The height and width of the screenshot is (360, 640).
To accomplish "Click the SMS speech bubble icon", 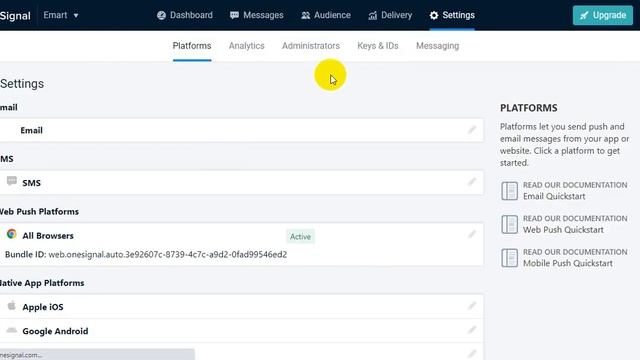I will [12, 181].
